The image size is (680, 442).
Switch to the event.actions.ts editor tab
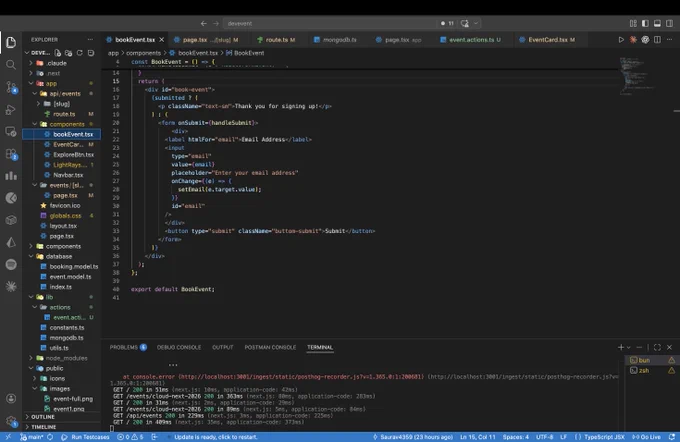click(470, 39)
